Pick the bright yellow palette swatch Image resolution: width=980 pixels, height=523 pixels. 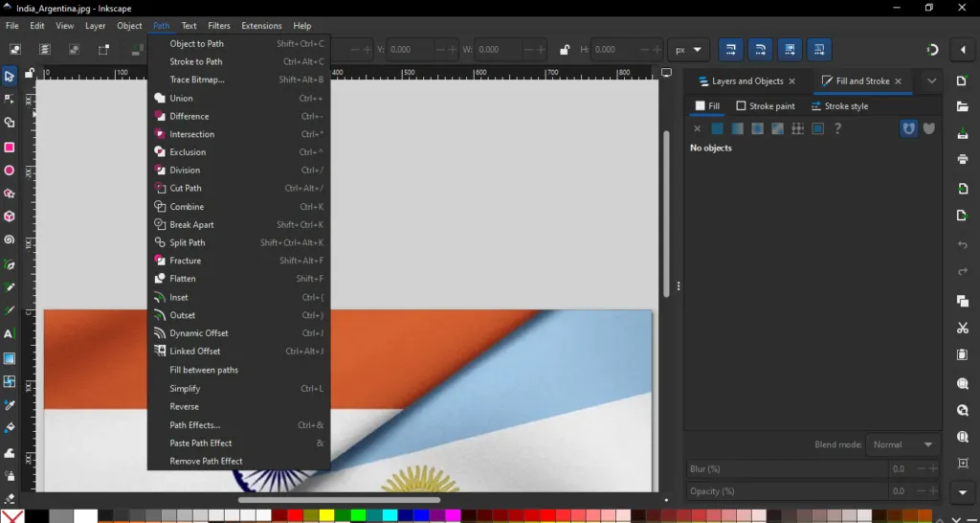pyautogui.click(x=327, y=516)
